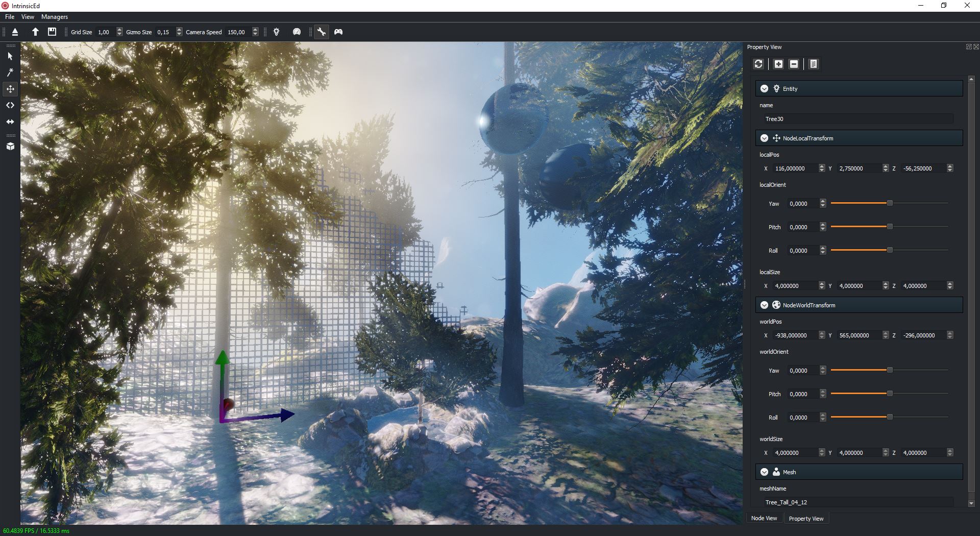Click the green Y-axis gizmo arrow
Viewport: 980px width, 536px height.
tap(222, 357)
